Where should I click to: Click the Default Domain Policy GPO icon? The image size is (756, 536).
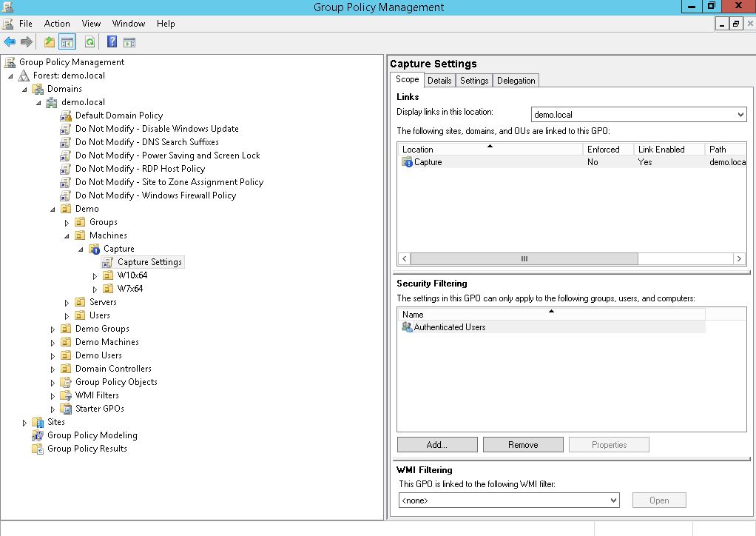tap(66, 115)
